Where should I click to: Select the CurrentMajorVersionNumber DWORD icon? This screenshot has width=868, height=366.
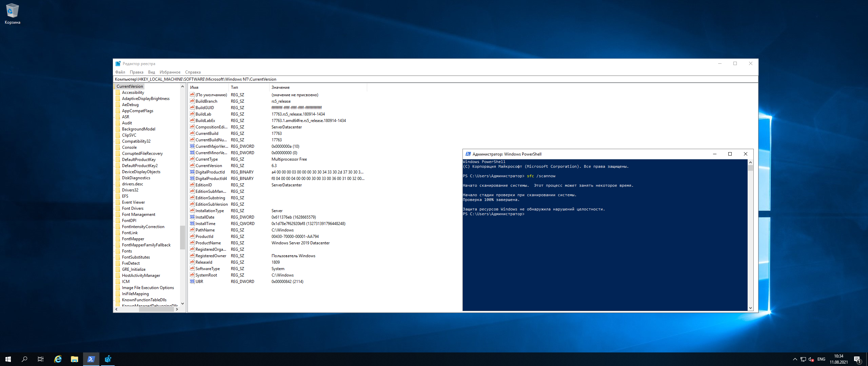click(x=192, y=146)
